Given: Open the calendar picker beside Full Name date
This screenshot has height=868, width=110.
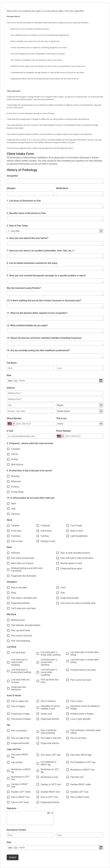Looking at the screenshot, I should pos(101,381).
